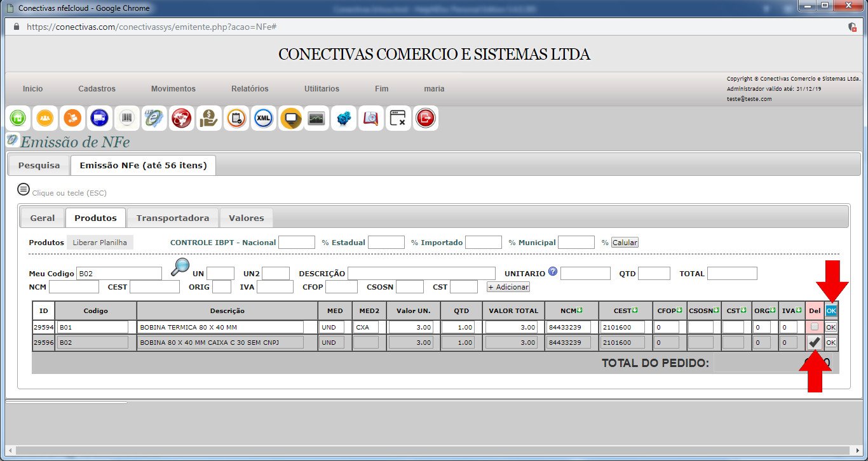Click the money-in-hand financial icon

[x=208, y=118]
